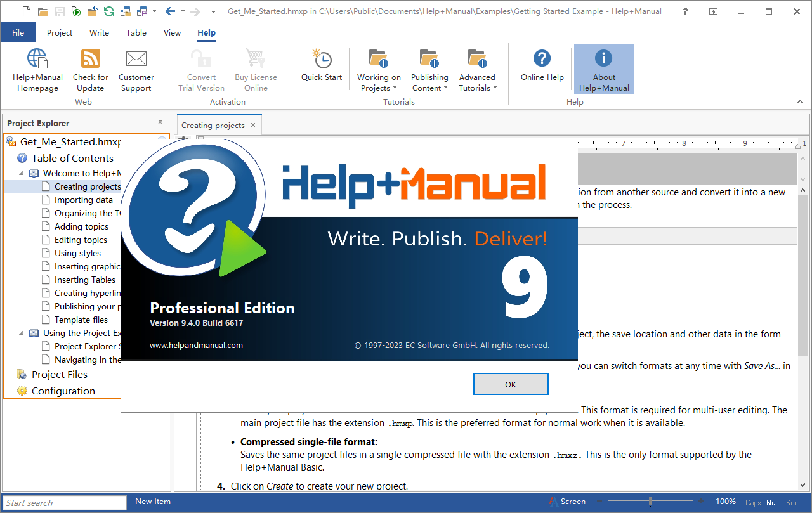The image size is (812, 513).
Task: Click the Open project folder icon
Action: [x=43, y=11]
